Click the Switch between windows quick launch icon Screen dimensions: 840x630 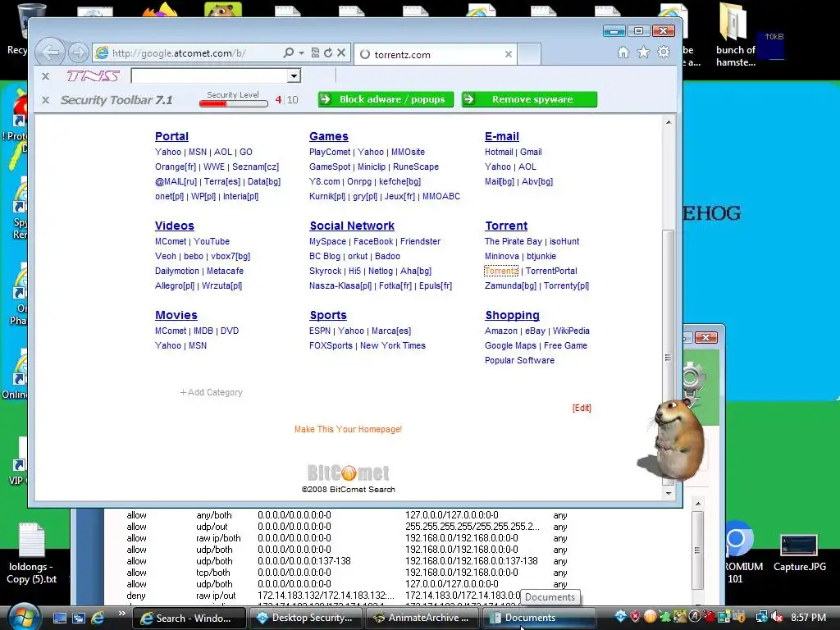78,618
